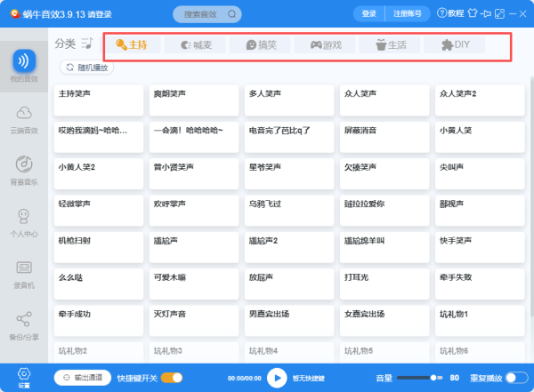The width and height of the screenshot is (534, 392).
Task: Play the 主持笑声 sound card
Action: [x=99, y=100]
